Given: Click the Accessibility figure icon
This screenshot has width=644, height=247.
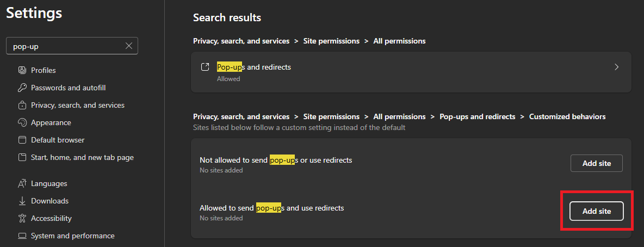Looking at the screenshot, I should (22, 218).
